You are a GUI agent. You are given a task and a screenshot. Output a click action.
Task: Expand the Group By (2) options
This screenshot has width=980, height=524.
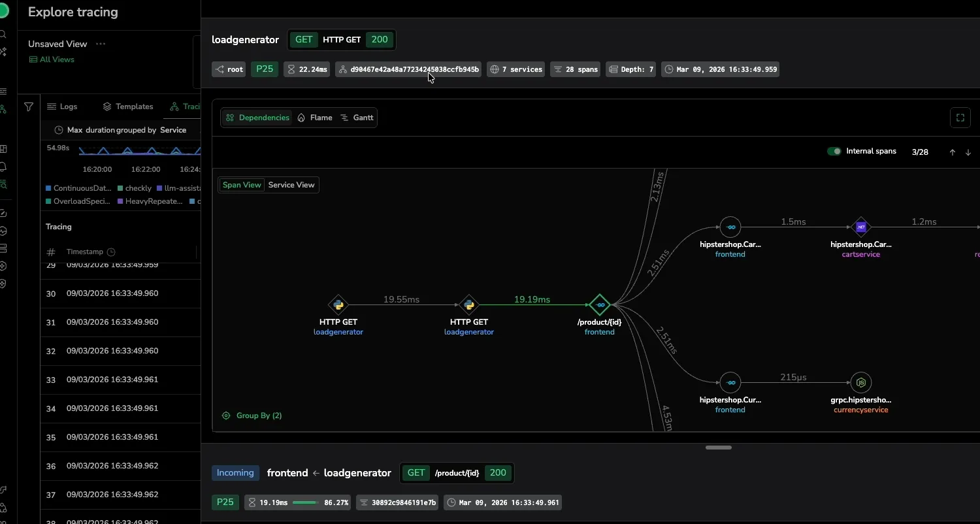pyautogui.click(x=252, y=416)
